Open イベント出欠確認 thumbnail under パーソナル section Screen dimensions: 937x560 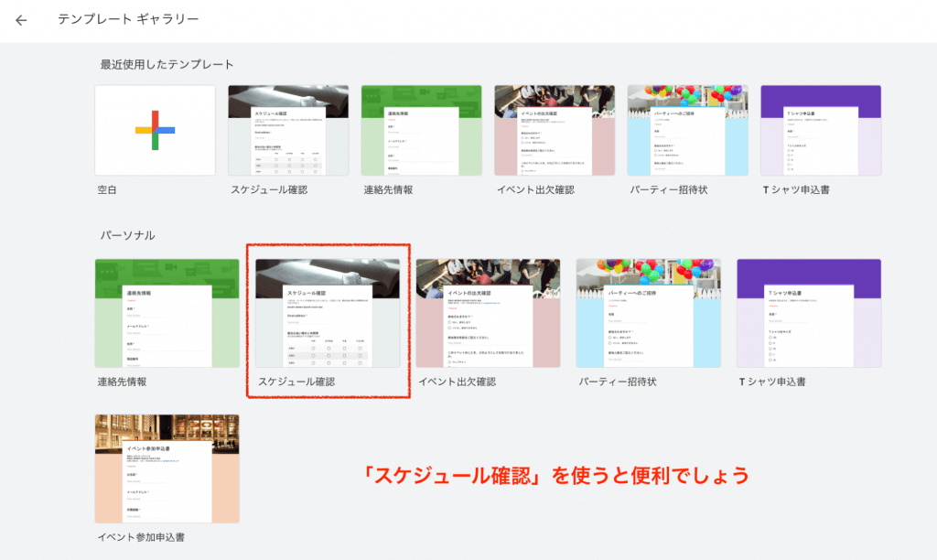click(x=488, y=313)
